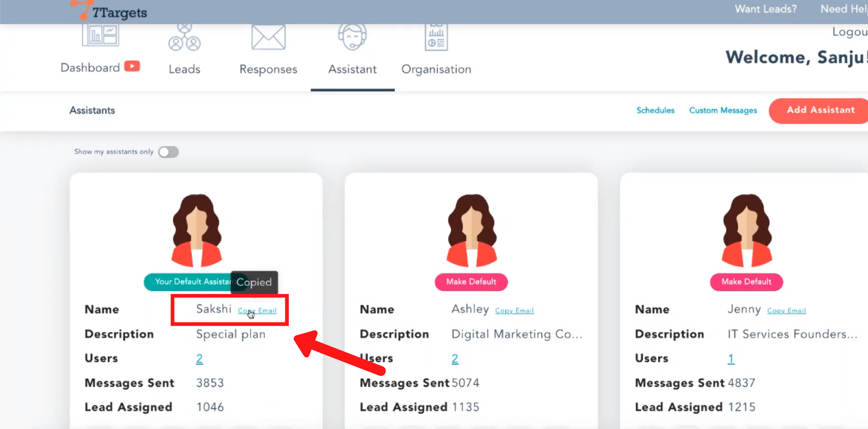Viewport: 868px width, 429px height.
Task: Toggle Show my assistants only switch
Action: click(169, 152)
